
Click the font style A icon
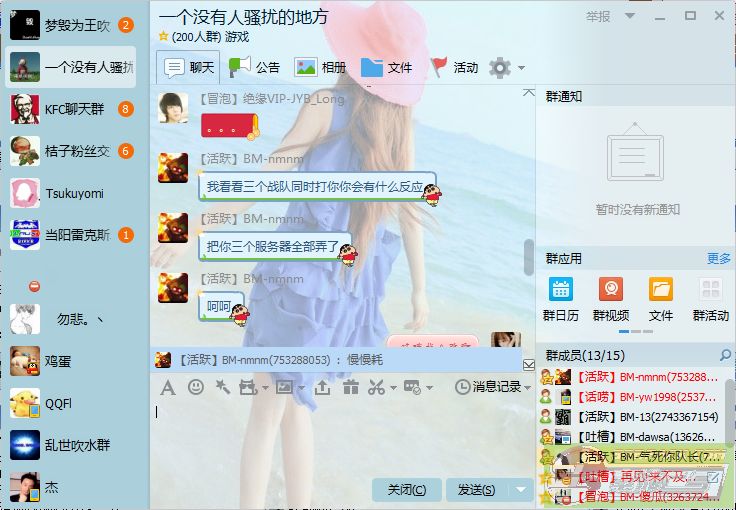168,387
